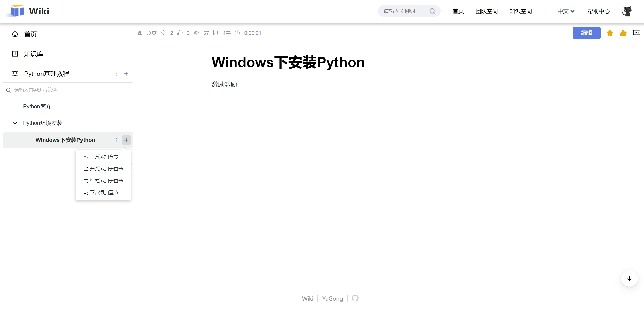The height and width of the screenshot is (310, 644).
Task: Click the eye icon showing 57 views
Action: click(x=196, y=33)
